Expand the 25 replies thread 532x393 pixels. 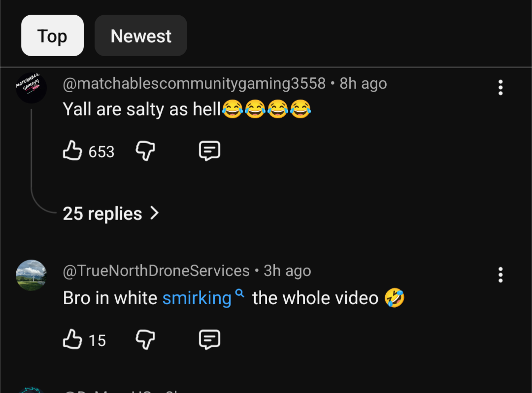tap(102, 214)
